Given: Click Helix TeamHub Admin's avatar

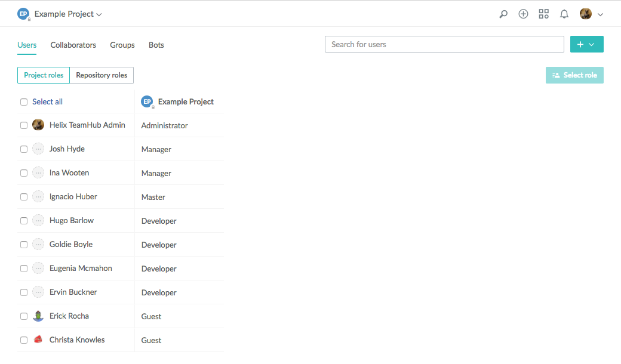Looking at the screenshot, I should point(38,125).
